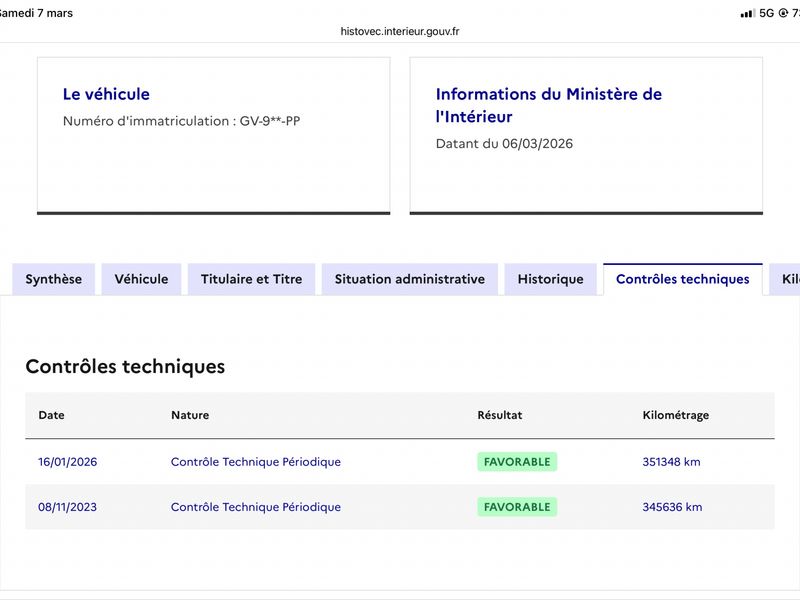This screenshot has height=600, width=800.
Task: Click the FAVORABLE badge for 08/11/2023
Action: click(x=517, y=507)
